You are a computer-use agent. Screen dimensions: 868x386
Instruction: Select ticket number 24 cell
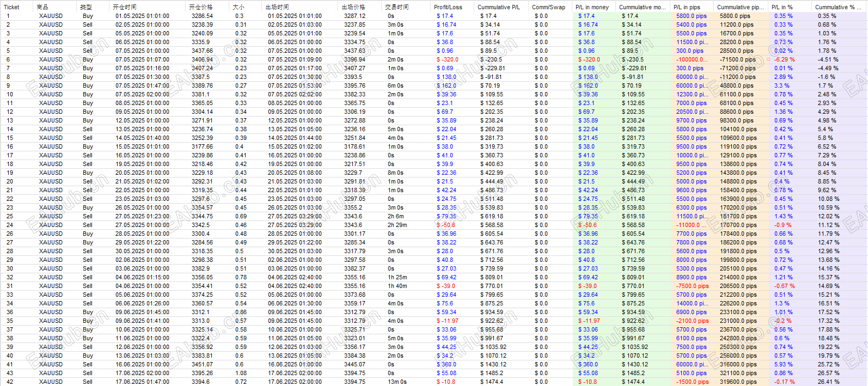[10, 225]
